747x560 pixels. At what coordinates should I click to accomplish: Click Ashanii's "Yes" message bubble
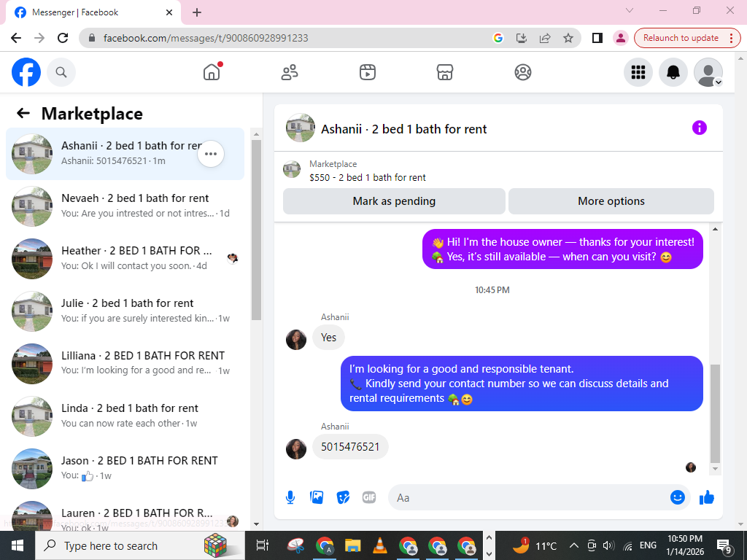coord(329,337)
